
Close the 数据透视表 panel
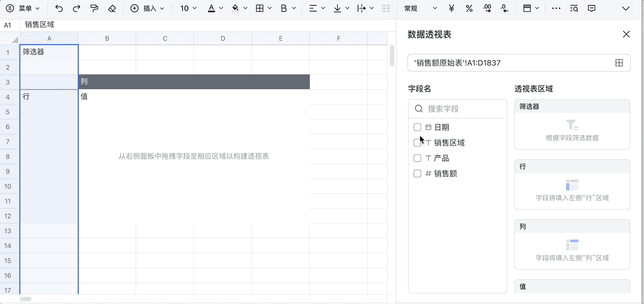pos(626,34)
